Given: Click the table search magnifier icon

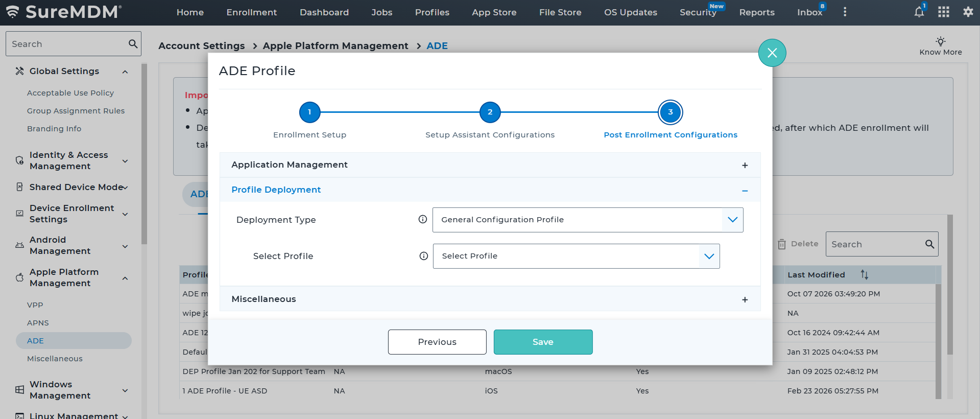Looking at the screenshot, I should (930, 244).
